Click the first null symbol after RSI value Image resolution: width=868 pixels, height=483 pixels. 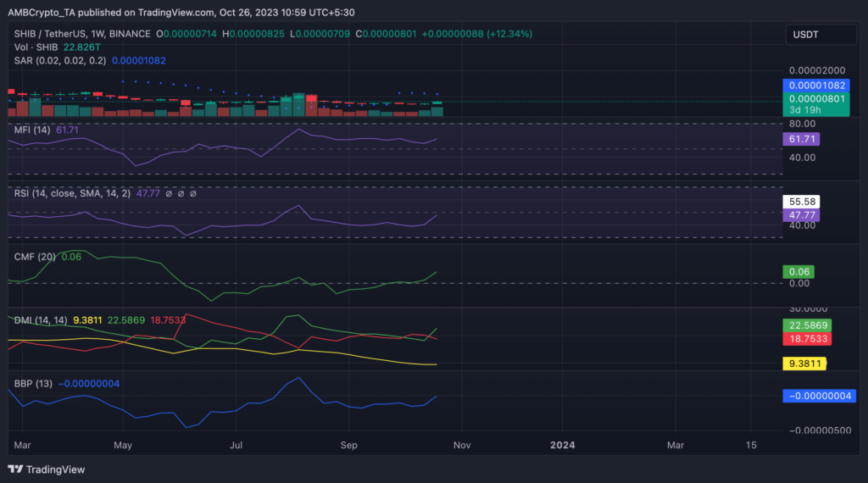tap(170, 193)
